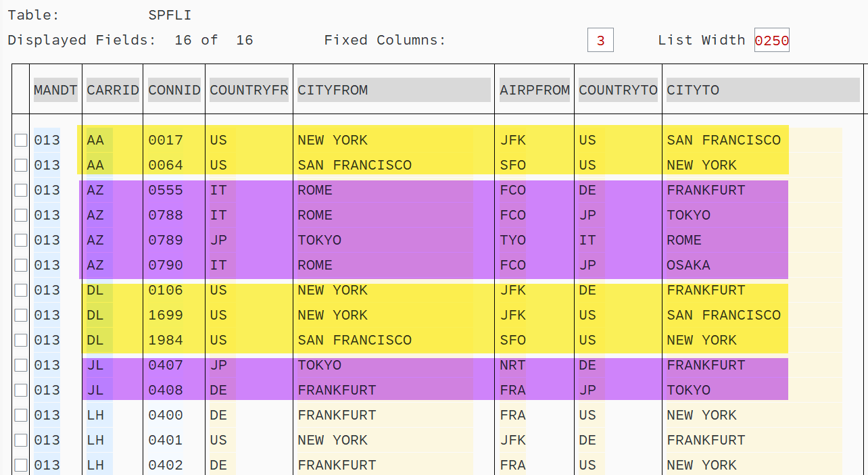Click the MANDT column header
Image resolution: width=868 pixels, height=475 pixels.
[55, 90]
